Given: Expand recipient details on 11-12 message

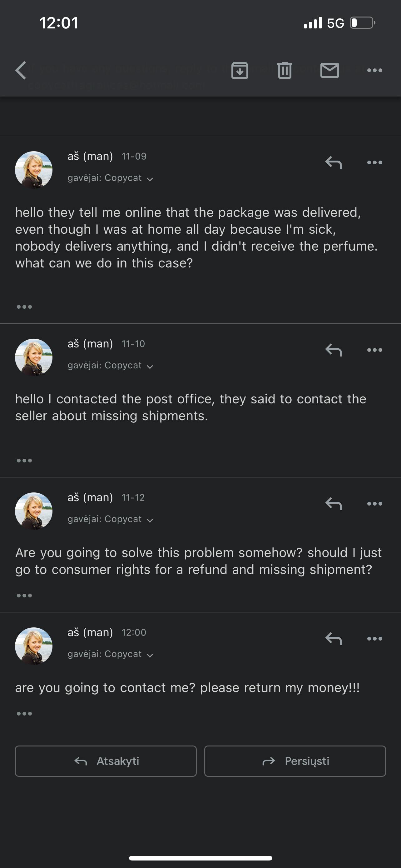Looking at the screenshot, I should point(150,520).
